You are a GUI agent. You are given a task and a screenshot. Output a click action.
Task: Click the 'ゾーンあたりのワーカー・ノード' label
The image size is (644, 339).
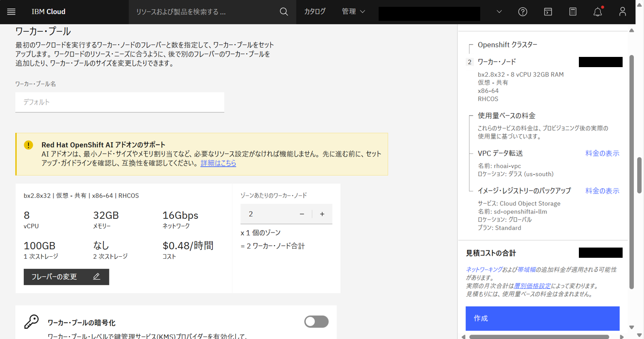[x=274, y=196]
